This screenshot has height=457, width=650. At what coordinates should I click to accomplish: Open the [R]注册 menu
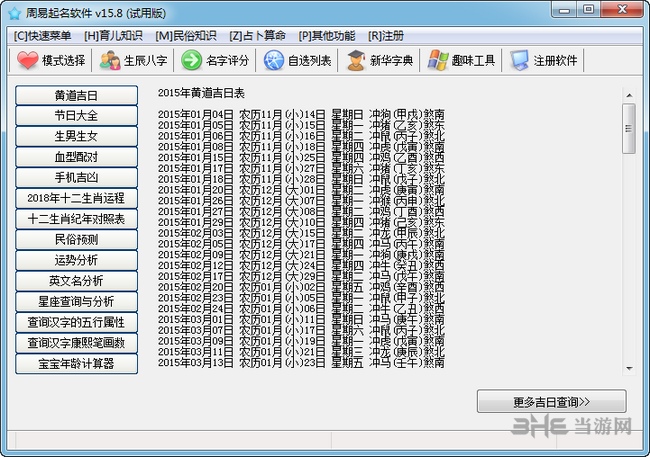click(386, 36)
